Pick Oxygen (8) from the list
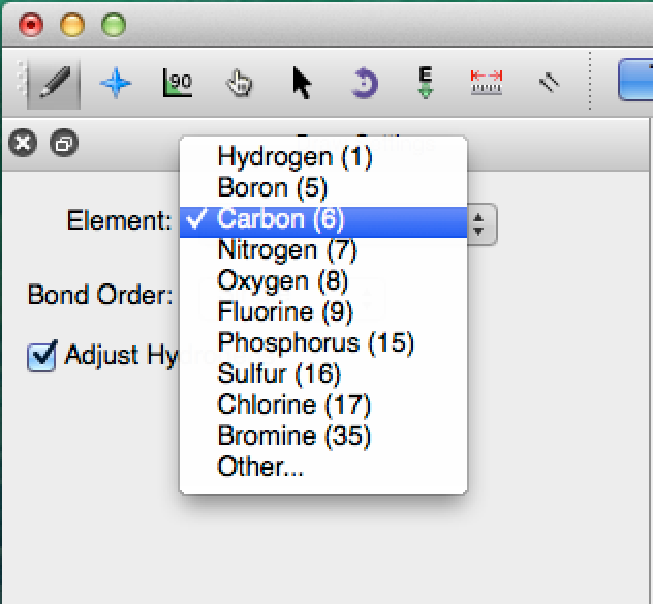This screenshot has width=654, height=604. (281, 281)
